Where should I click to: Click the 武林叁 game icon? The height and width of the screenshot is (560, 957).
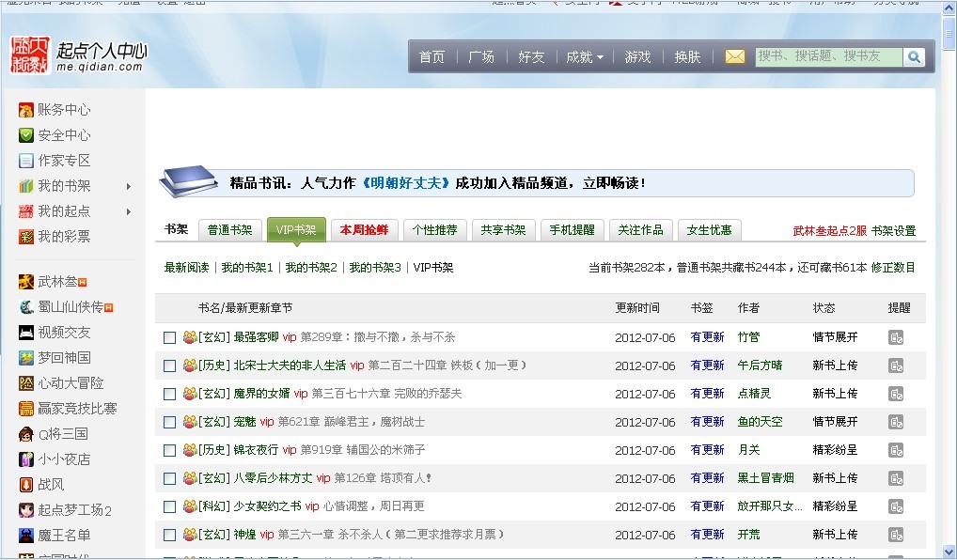pos(25,282)
